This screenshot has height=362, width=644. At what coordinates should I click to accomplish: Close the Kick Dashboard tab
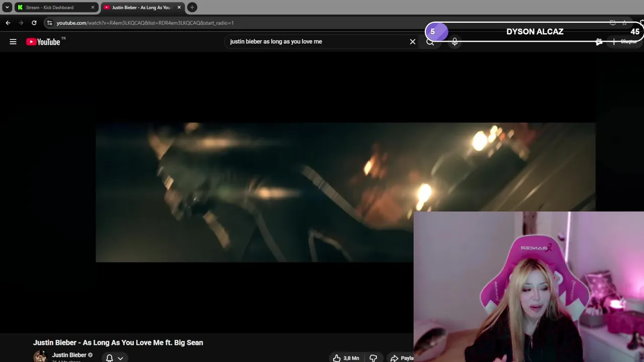[x=93, y=8]
